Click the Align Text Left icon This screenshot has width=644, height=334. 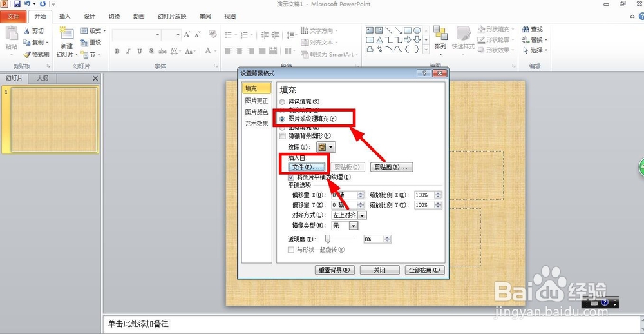click(x=229, y=51)
